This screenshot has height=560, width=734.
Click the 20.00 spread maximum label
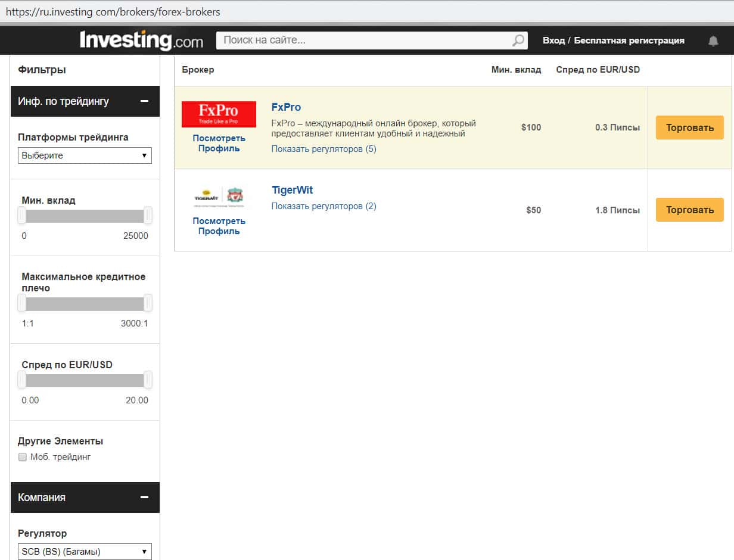[x=137, y=400]
